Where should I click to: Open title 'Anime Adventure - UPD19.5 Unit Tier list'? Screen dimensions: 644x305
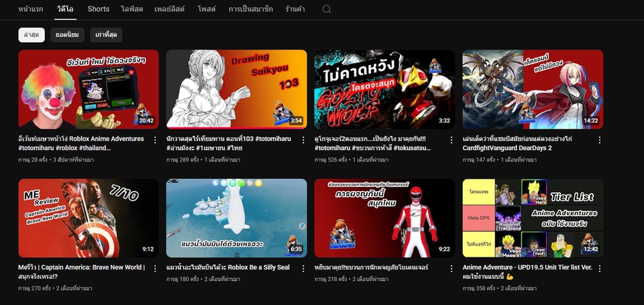click(527, 271)
